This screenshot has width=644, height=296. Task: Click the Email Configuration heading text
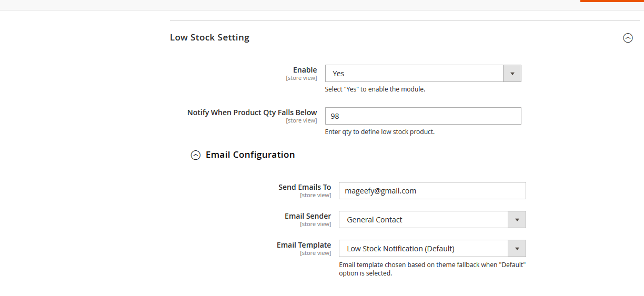point(250,155)
